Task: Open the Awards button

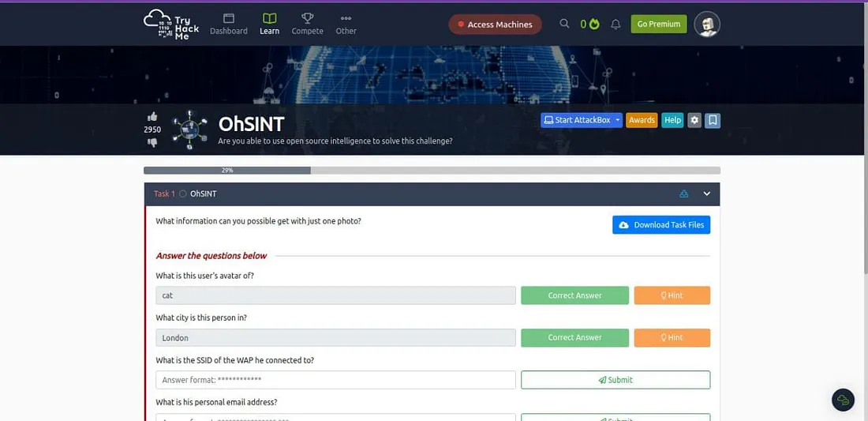Action: pyautogui.click(x=642, y=120)
